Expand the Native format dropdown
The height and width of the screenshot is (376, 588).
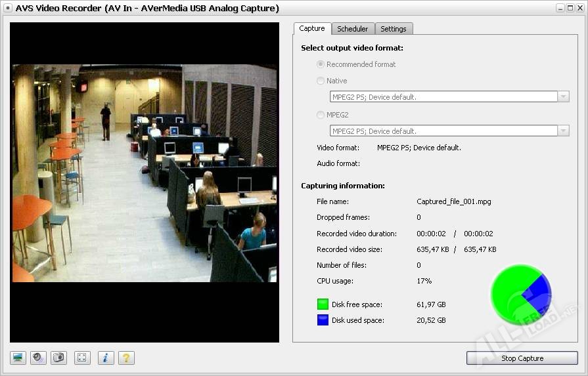click(x=563, y=96)
